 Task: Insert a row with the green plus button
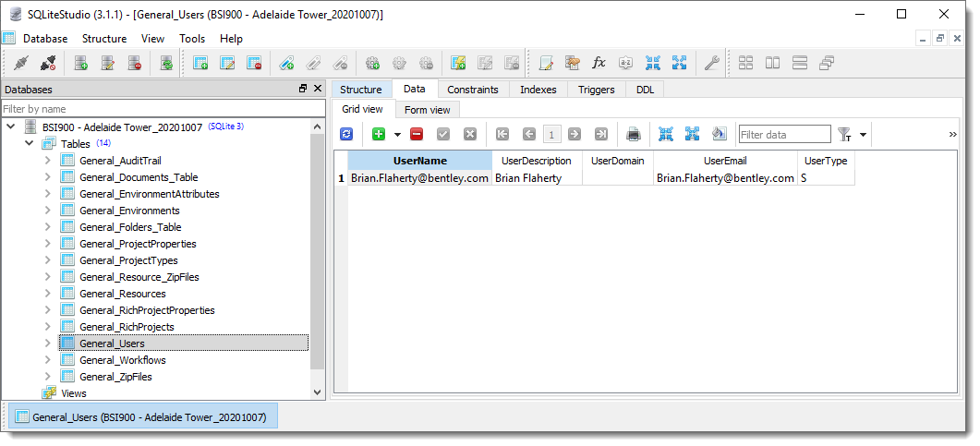[379, 134]
